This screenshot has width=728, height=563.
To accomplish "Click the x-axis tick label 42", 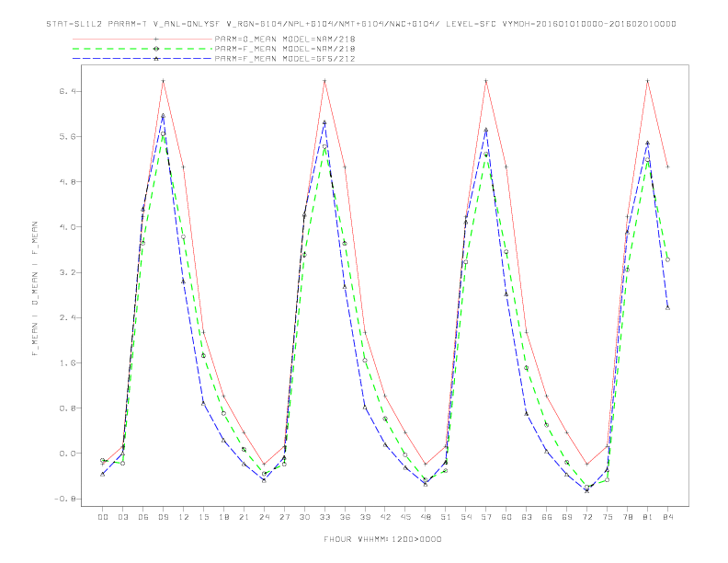I will click(385, 517).
